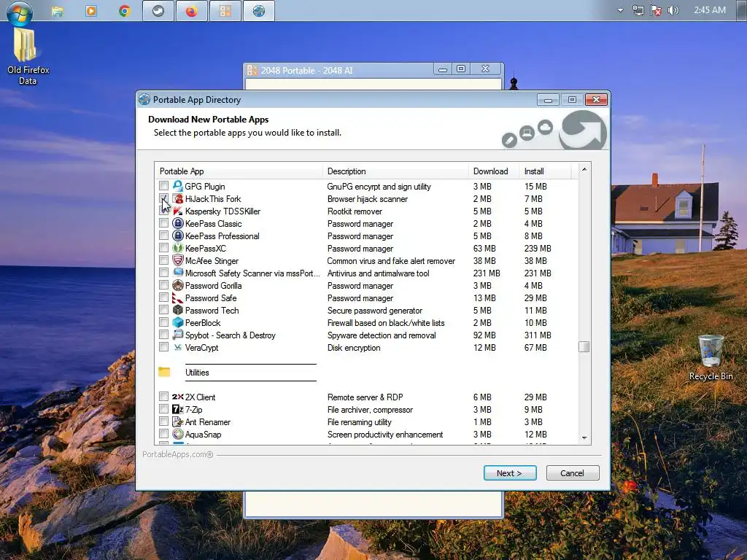Click the volume speaker tray icon

tap(673, 10)
